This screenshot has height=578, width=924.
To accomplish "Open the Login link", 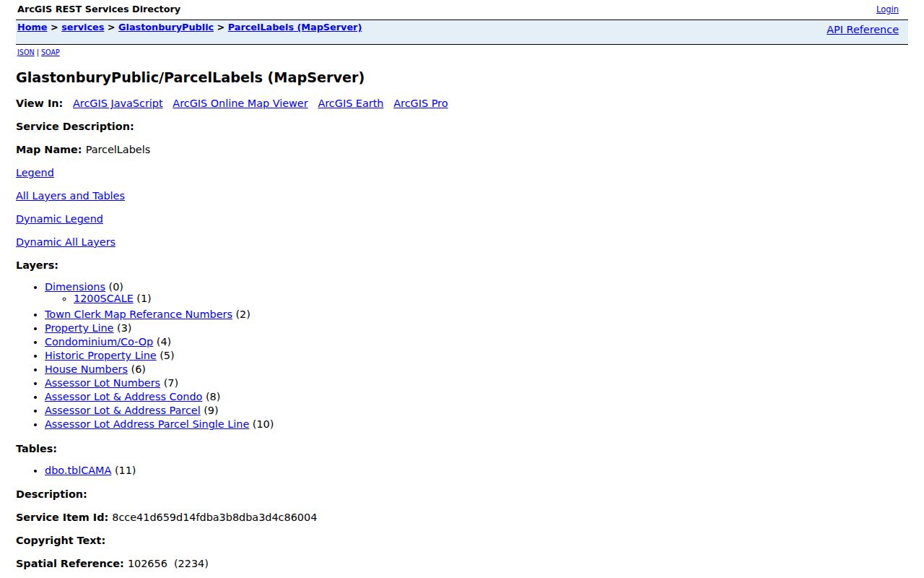I will (x=887, y=9).
